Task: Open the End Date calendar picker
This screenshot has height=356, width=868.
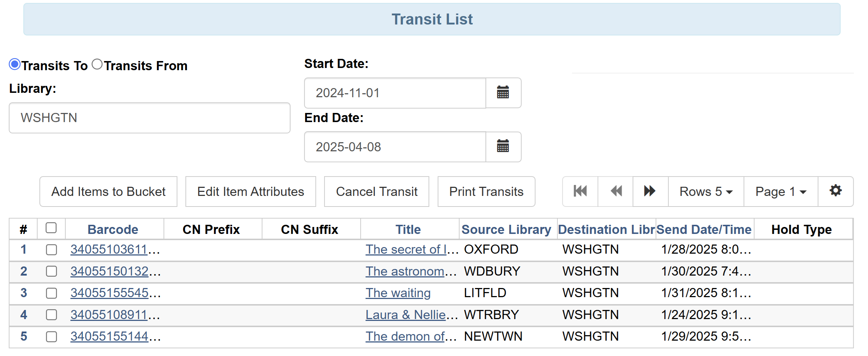Action: click(503, 147)
